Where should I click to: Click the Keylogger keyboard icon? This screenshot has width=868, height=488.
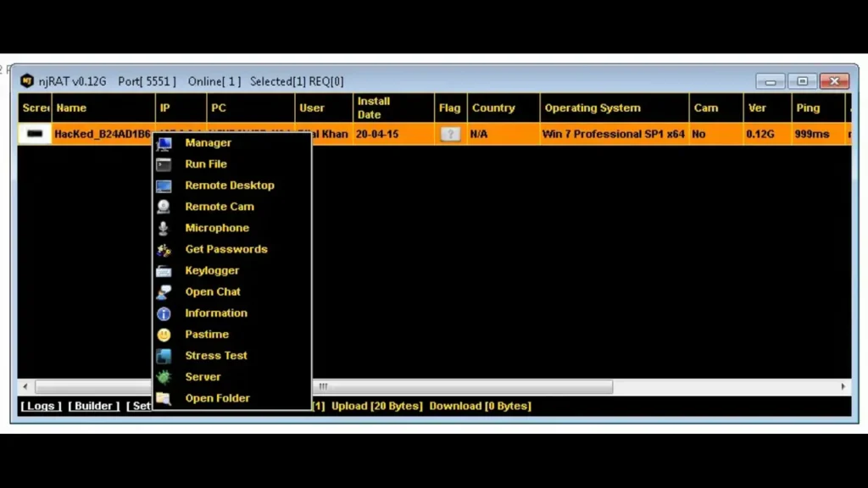coord(164,270)
